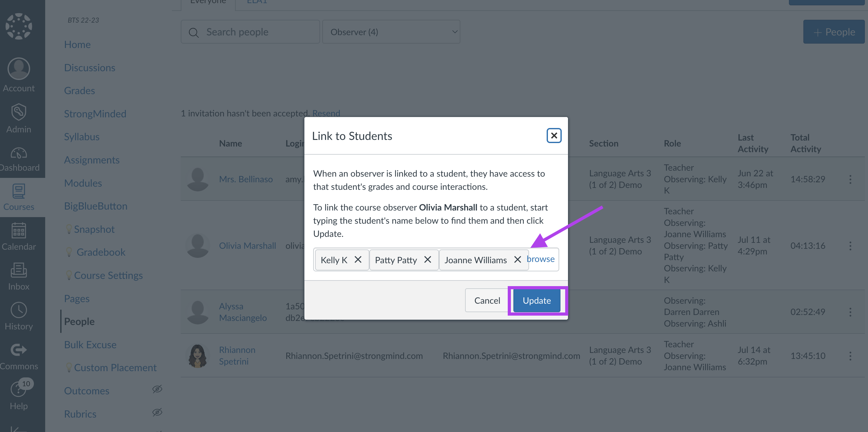The height and width of the screenshot is (432, 868).
Task: Click the + People button
Action: [833, 32]
